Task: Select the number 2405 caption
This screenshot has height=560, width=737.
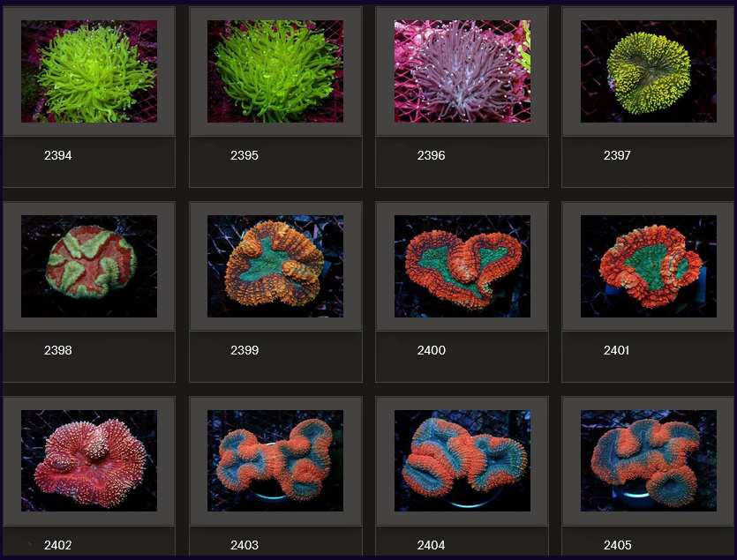Action: pyautogui.click(x=618, y=545)
